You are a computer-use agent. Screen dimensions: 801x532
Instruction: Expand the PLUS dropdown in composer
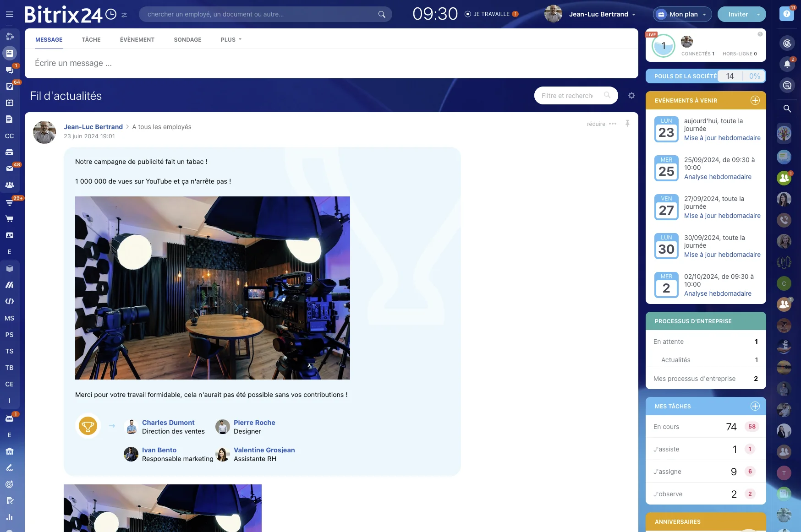(x=231, y=40)
